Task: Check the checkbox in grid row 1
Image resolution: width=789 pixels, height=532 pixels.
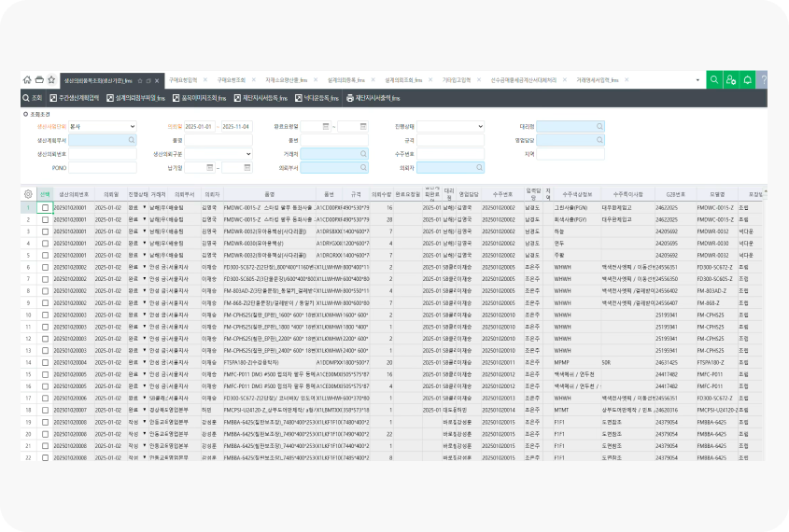Action: pyautogui.click(x=45, y=206)
